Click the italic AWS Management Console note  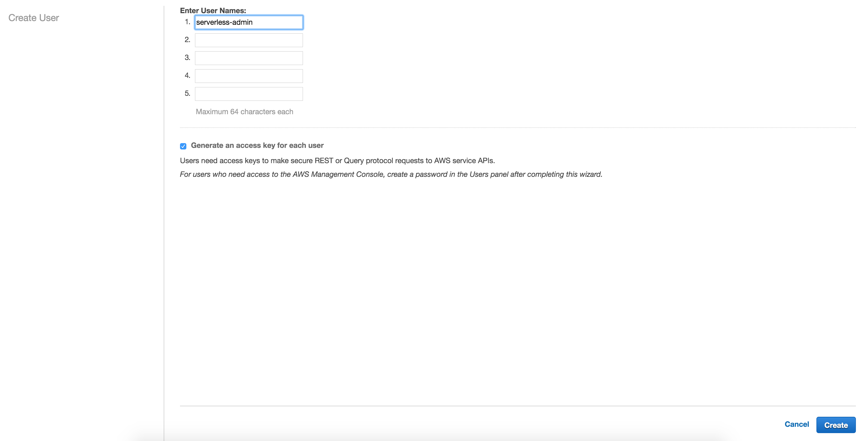pyautogui.click(x=391, y=174)
